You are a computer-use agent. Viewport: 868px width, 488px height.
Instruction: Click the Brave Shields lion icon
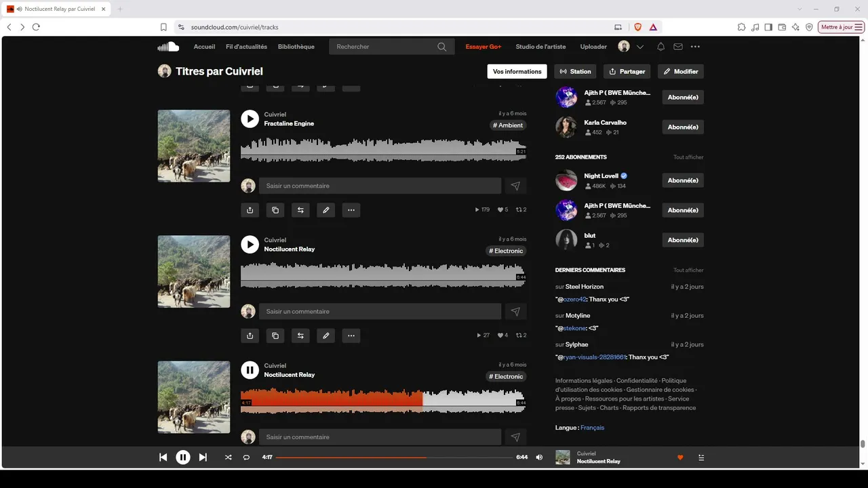pos(637,27)
